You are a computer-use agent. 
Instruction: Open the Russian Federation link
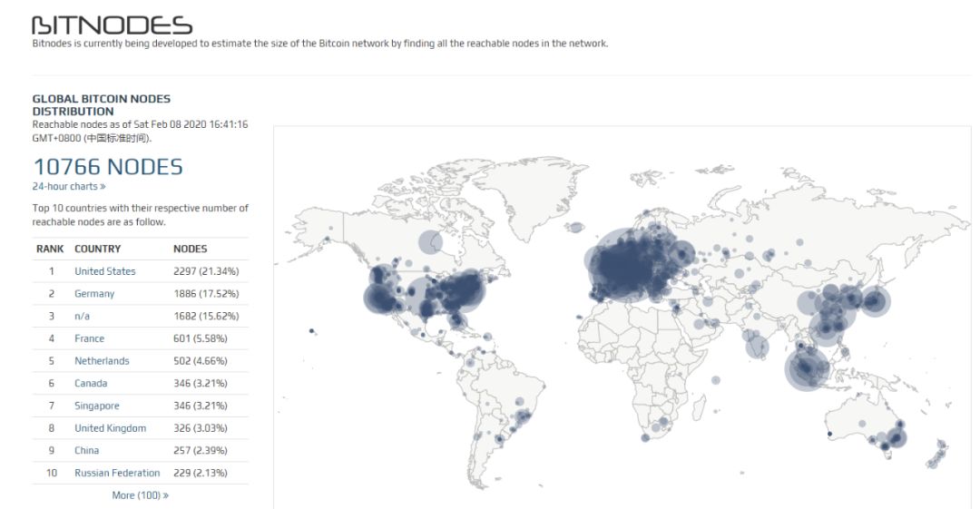tap(117, 473)
